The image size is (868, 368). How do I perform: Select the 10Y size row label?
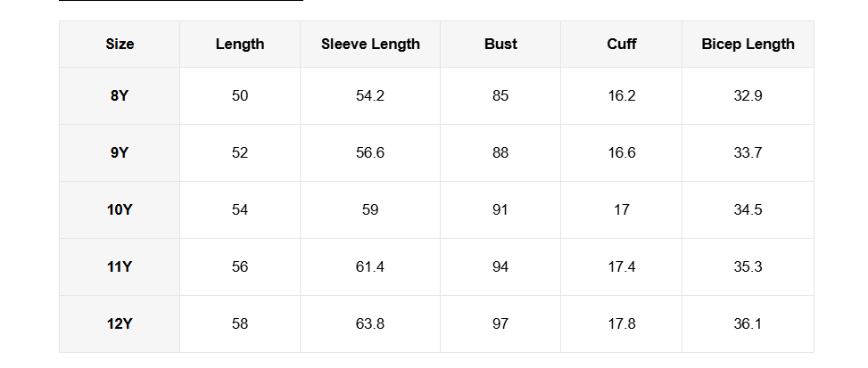120,209
